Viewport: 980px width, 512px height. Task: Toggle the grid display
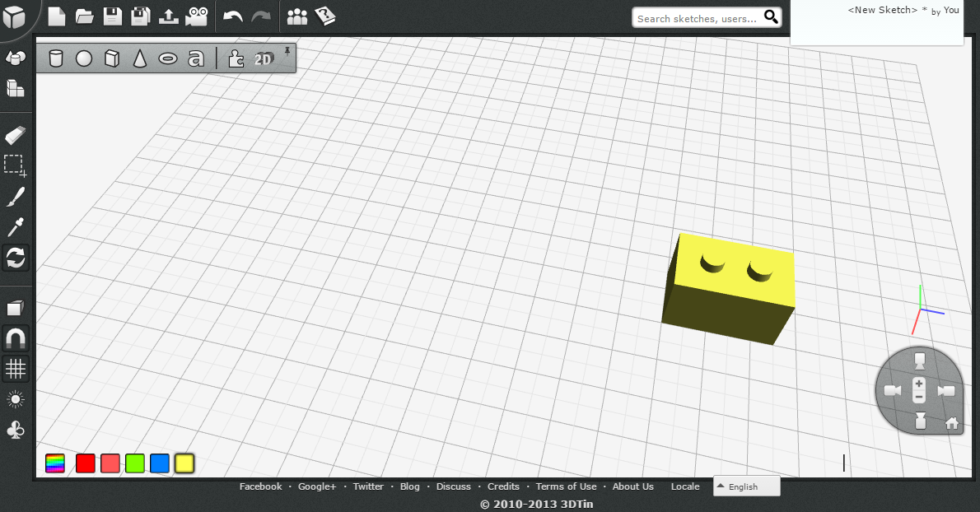tap(15, 369)
